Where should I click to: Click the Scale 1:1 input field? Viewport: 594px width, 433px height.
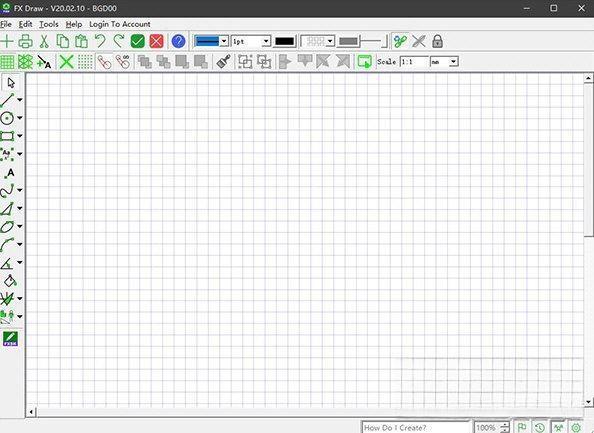click(x=414, y=62)
